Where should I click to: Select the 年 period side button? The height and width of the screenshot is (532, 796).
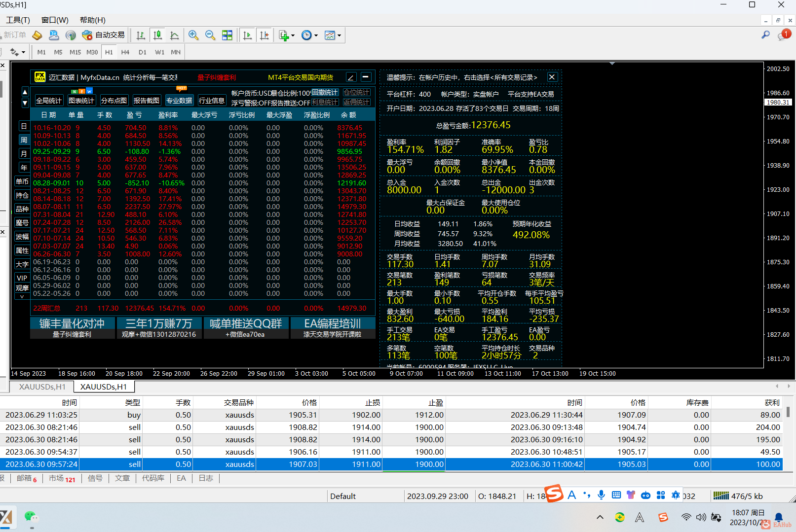tap(24, 168)
